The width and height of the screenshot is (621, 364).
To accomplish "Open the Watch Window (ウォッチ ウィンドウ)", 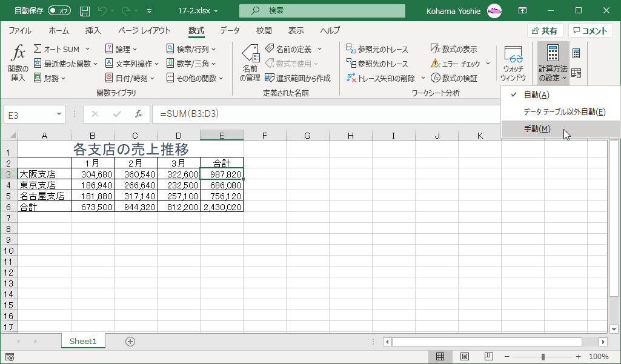I will coord(513,62).
